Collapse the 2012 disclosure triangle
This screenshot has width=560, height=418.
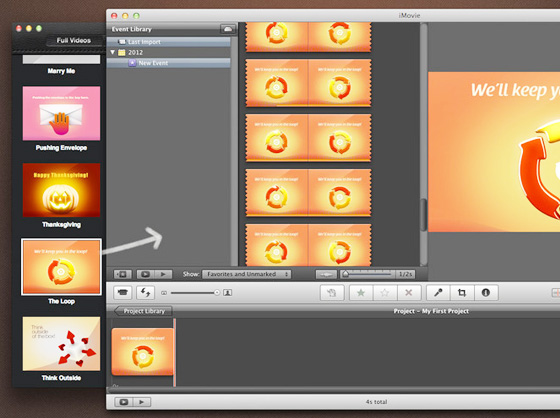[112, 52]
